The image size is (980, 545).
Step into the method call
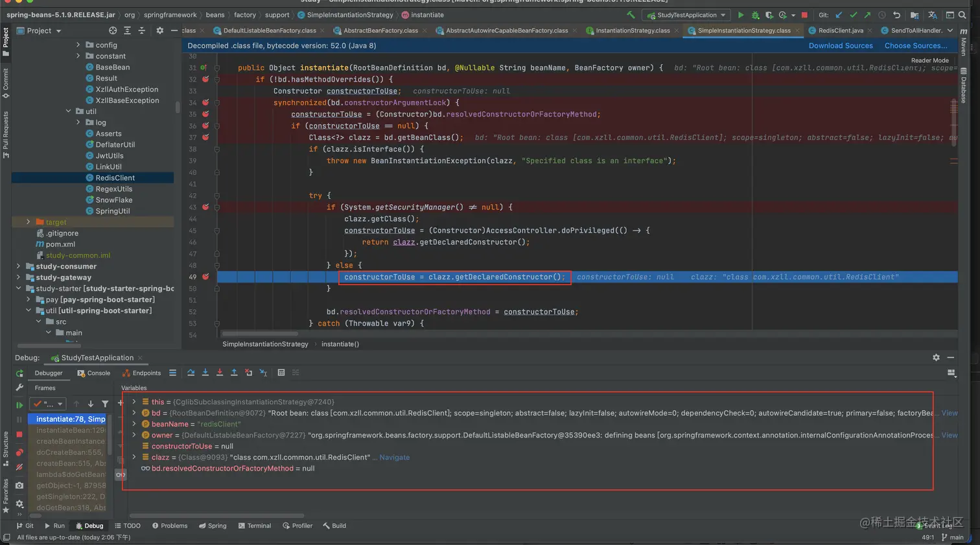pos(205,373)
